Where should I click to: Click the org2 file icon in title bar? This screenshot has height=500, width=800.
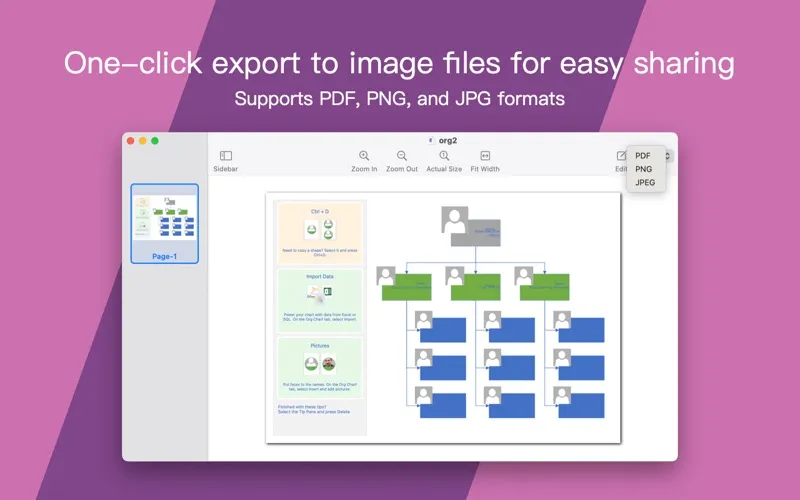click(431, 140)
